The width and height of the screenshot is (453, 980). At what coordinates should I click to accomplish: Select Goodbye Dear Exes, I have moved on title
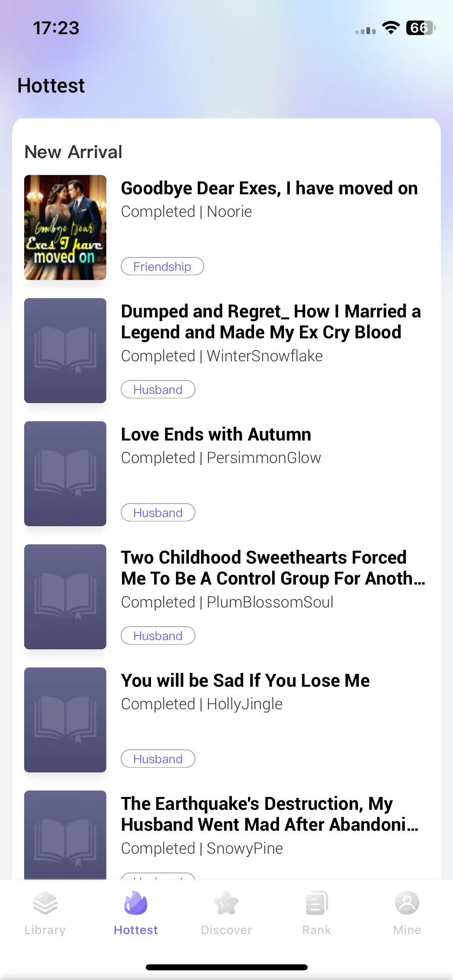tap(269, 188)
